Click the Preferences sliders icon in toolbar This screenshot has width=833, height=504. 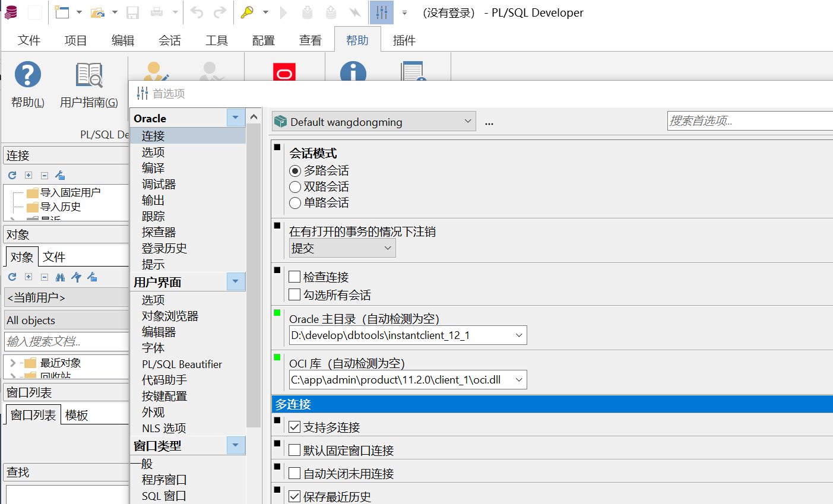(382, 12)
